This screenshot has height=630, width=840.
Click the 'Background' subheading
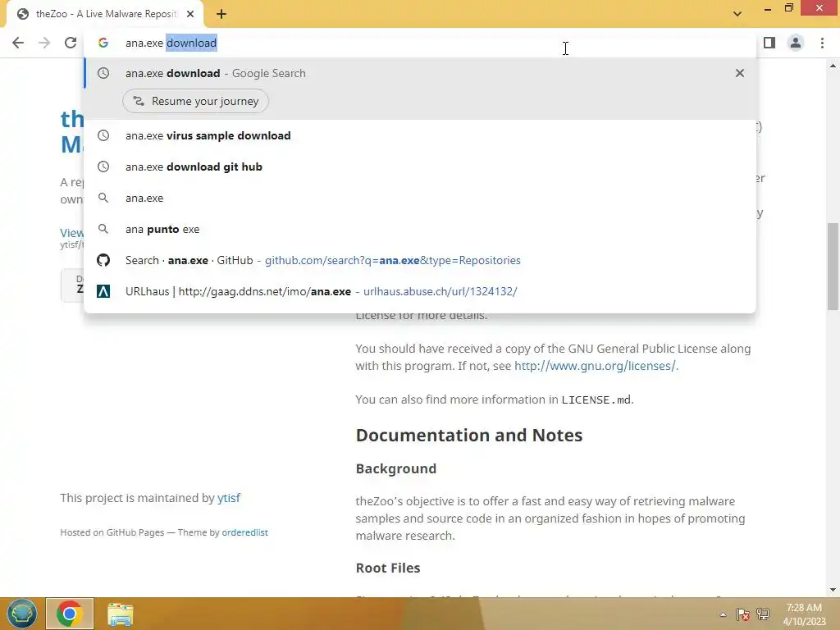[x=396, y=468]
